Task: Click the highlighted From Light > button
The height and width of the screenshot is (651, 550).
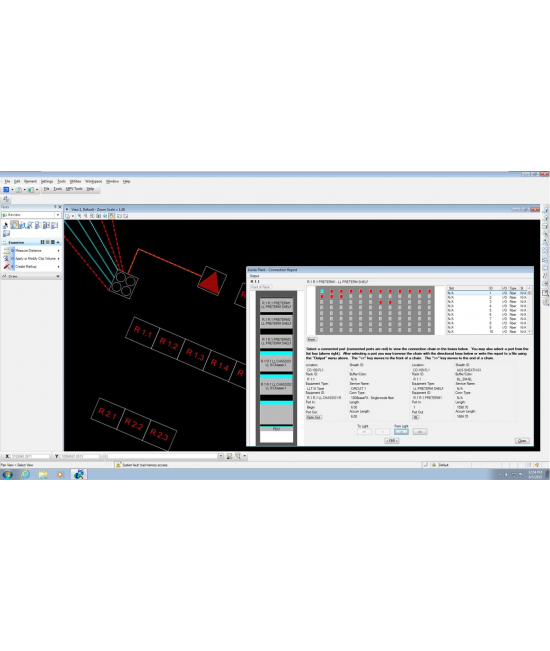Action: (x=401, y=432)
